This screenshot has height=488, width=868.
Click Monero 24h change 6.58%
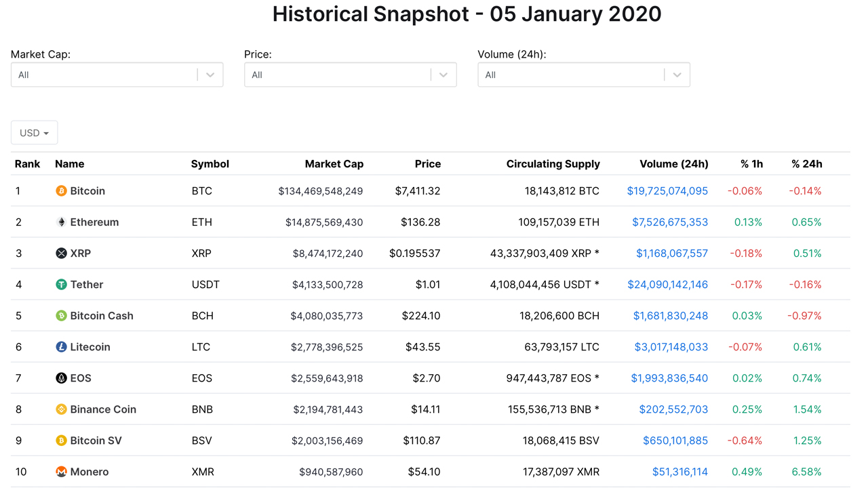tap(807, 472)
